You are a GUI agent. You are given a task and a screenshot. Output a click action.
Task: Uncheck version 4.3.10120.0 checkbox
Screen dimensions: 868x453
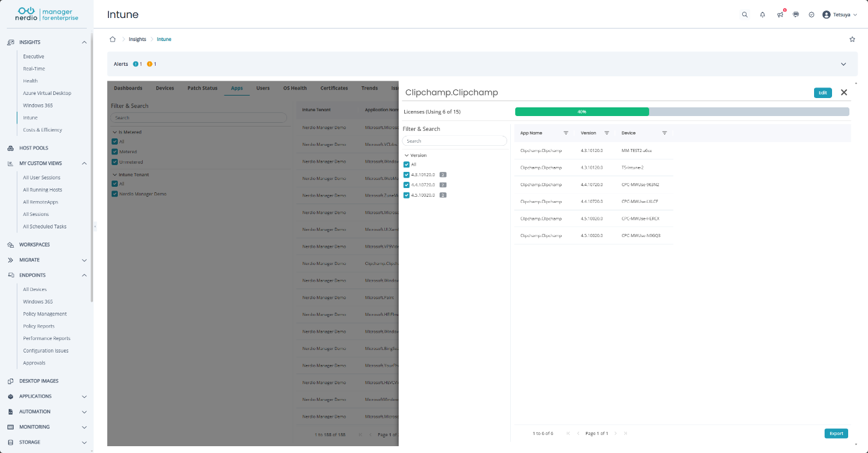coord(407,174)
